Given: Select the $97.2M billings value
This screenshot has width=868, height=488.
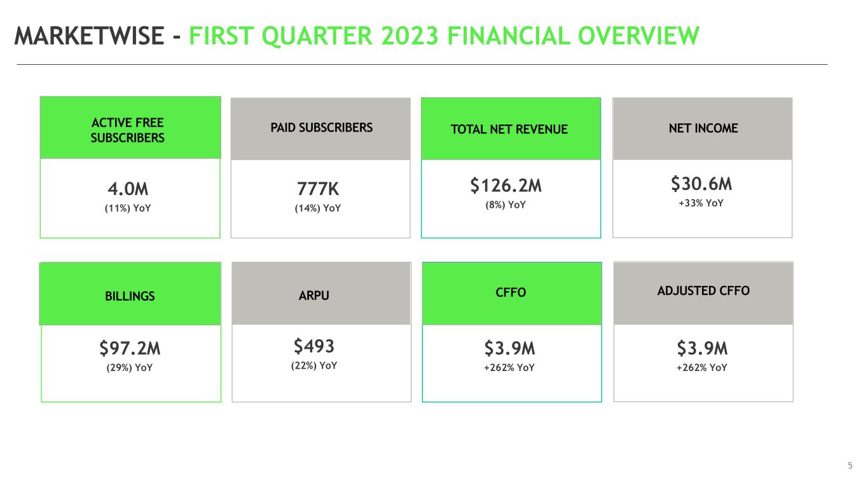Looking at the screenshot, I should point(130,348).
